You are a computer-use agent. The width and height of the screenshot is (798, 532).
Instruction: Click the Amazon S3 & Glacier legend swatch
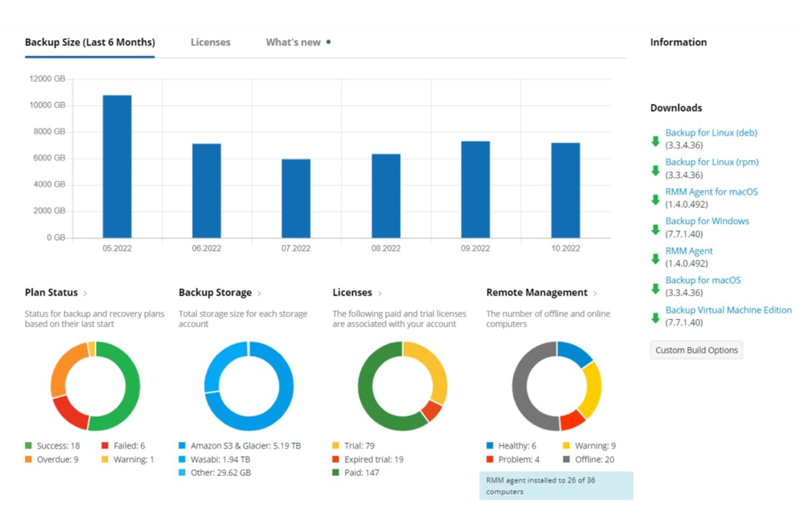[x=182, y=446]
